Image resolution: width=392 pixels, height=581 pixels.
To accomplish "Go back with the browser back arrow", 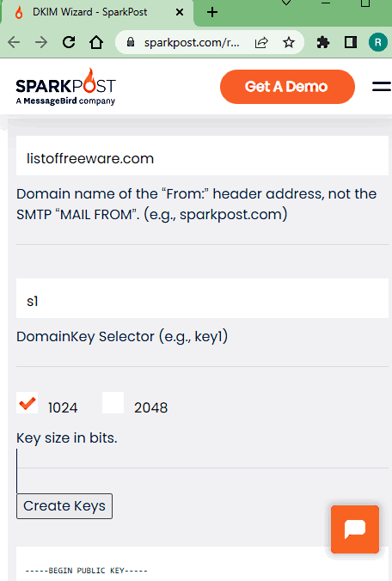I will 14,42.
